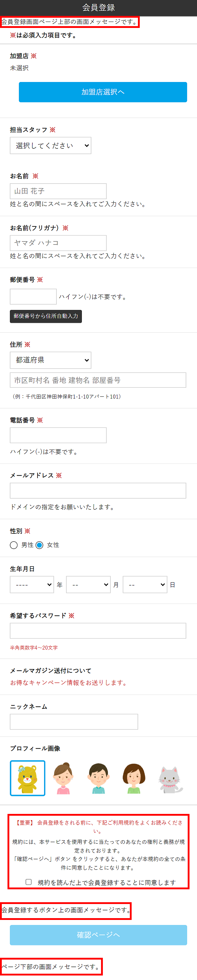The image size is (197, 980).
Task: Focus the メールアドレス input field
Action: click(x=98, y=490)
